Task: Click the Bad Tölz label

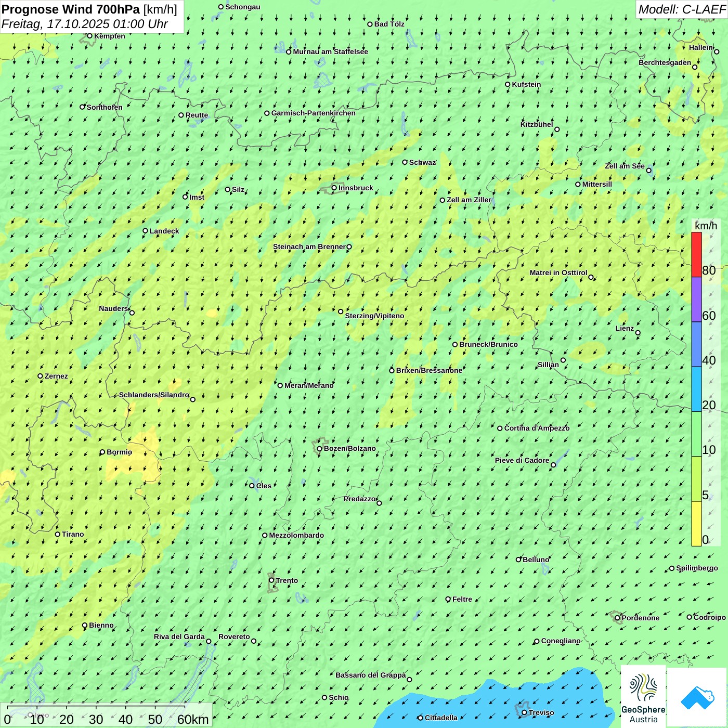Action: coord(389,24)
